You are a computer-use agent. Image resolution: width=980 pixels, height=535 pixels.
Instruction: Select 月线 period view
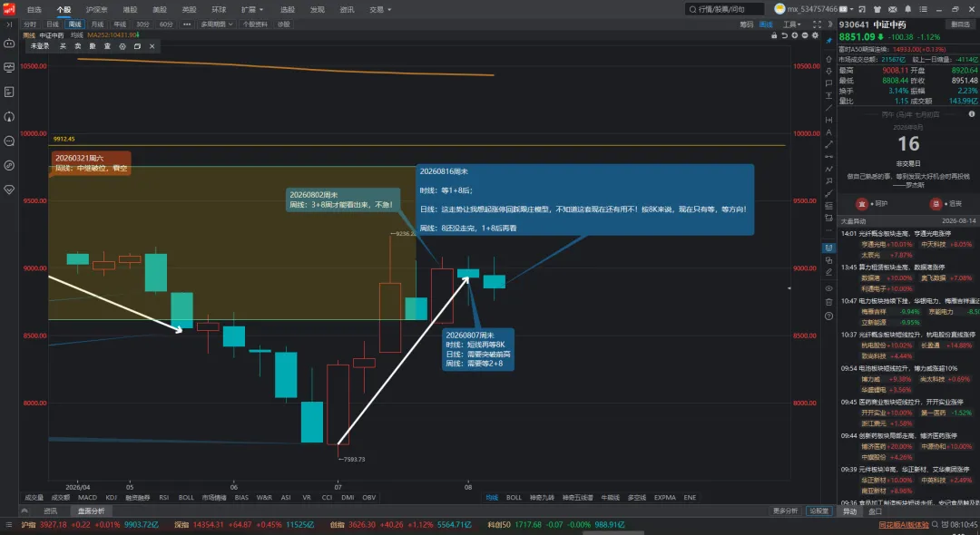(97, 24)
